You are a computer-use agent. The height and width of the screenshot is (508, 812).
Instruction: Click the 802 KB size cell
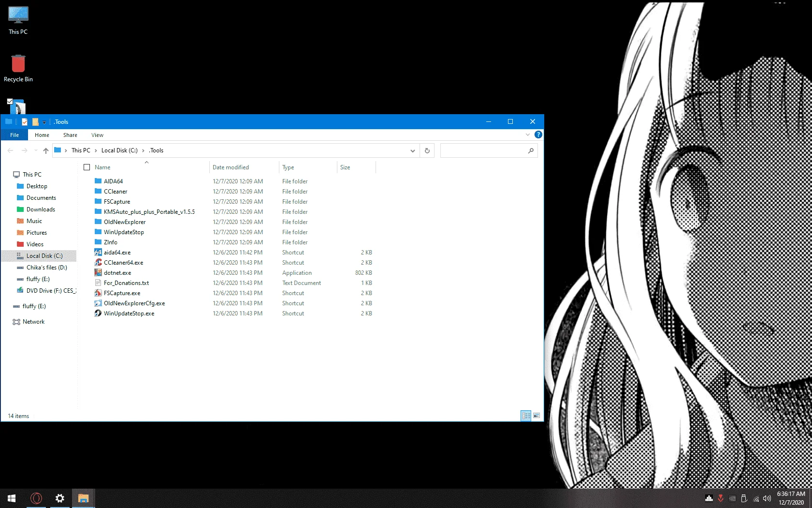pyautogui.click(x=363, y=273)
